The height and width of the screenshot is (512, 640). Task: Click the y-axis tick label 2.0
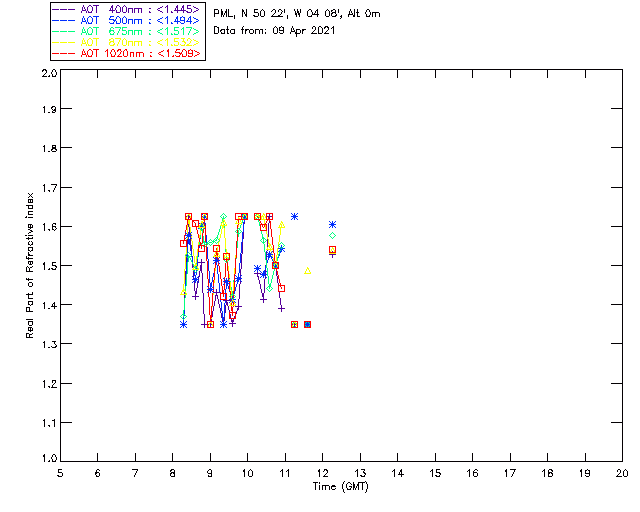49,74
